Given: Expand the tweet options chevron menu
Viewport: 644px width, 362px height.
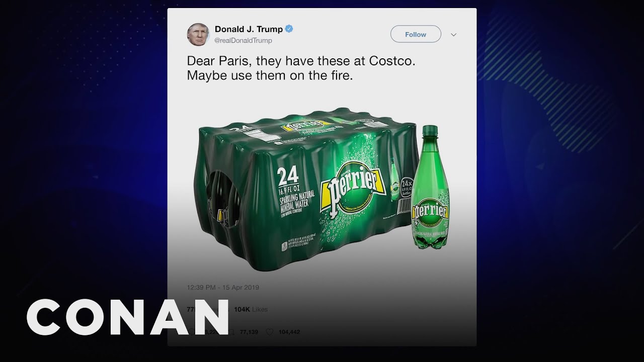Looking at the screenshot, I should click(453, 35).
